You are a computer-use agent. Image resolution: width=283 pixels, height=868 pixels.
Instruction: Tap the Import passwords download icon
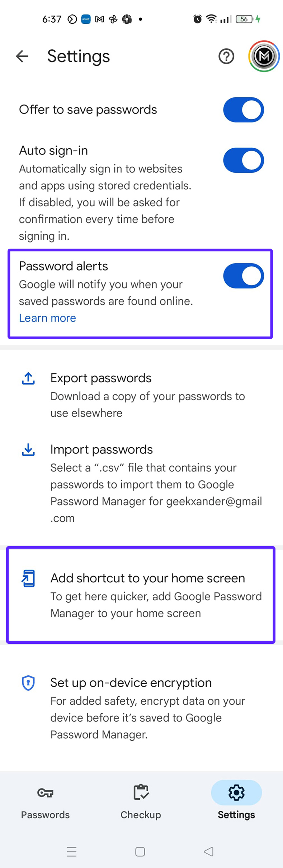pyautogui.click(x=28, y=450)
